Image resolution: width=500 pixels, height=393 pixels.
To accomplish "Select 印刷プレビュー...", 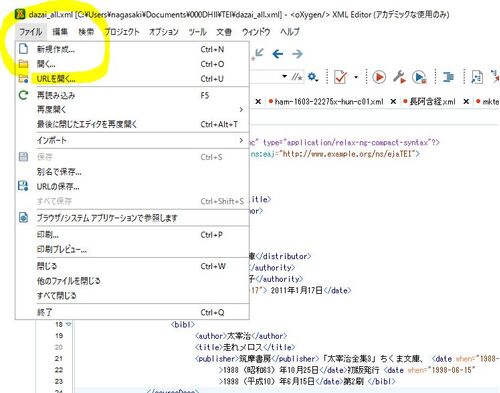I will 132,249.
